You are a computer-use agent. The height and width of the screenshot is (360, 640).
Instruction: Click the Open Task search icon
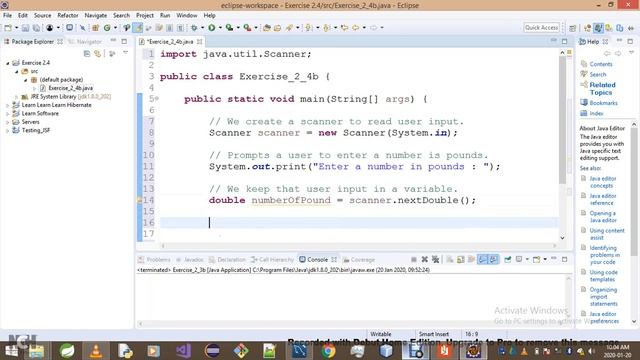[278, 28]
